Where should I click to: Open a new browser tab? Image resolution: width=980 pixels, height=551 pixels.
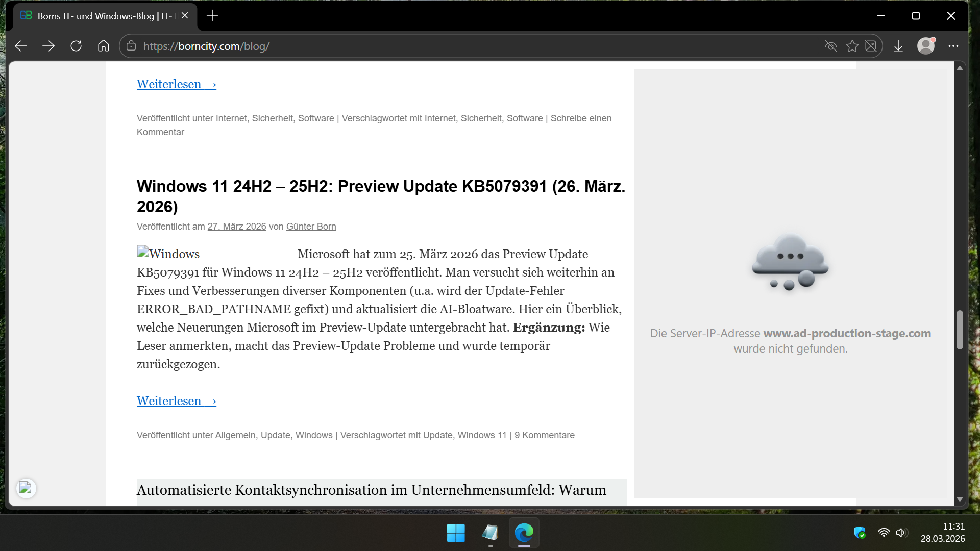[x=212, y=16]
